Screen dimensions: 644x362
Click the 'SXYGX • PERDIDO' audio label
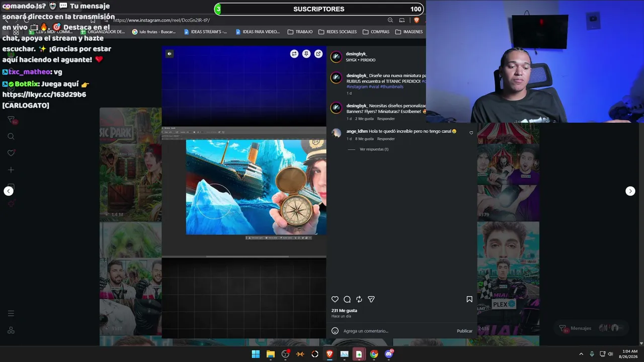(361, 60)
